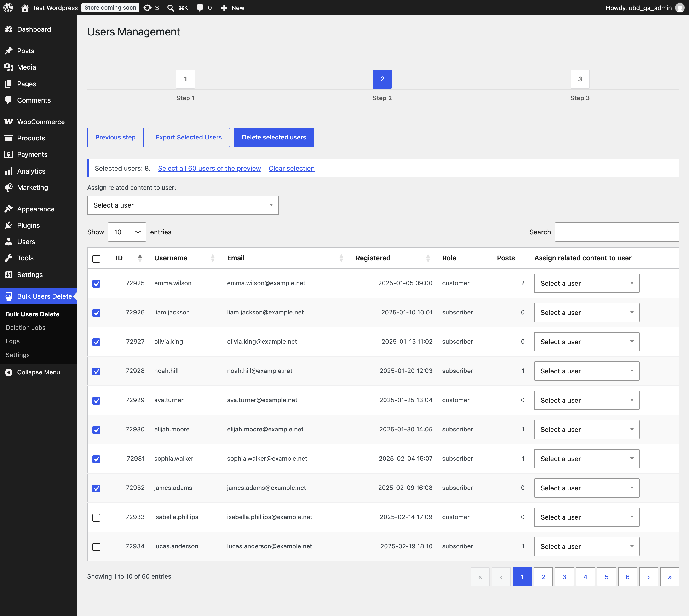The width and height of the screenshot is (689, 616).
Task: Uncheck the noah.hill row checkbox
Action: tap(96, 371)
